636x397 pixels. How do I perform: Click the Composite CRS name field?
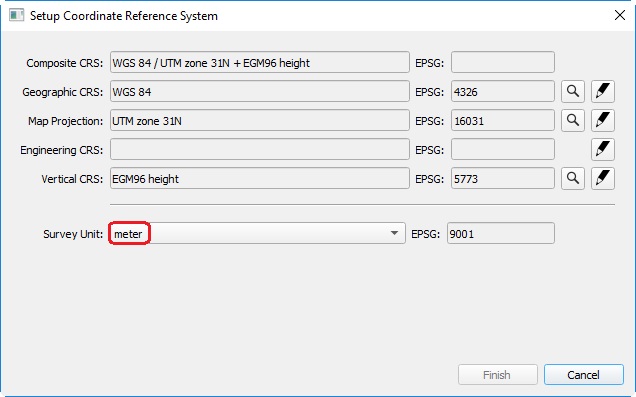pos(260,62)
